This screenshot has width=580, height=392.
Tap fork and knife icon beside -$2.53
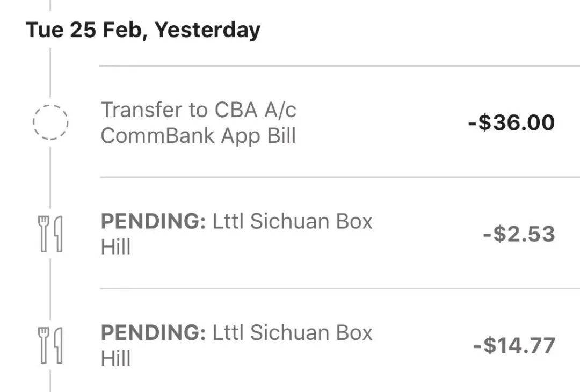pyautogui.click(x=50, y=234)
